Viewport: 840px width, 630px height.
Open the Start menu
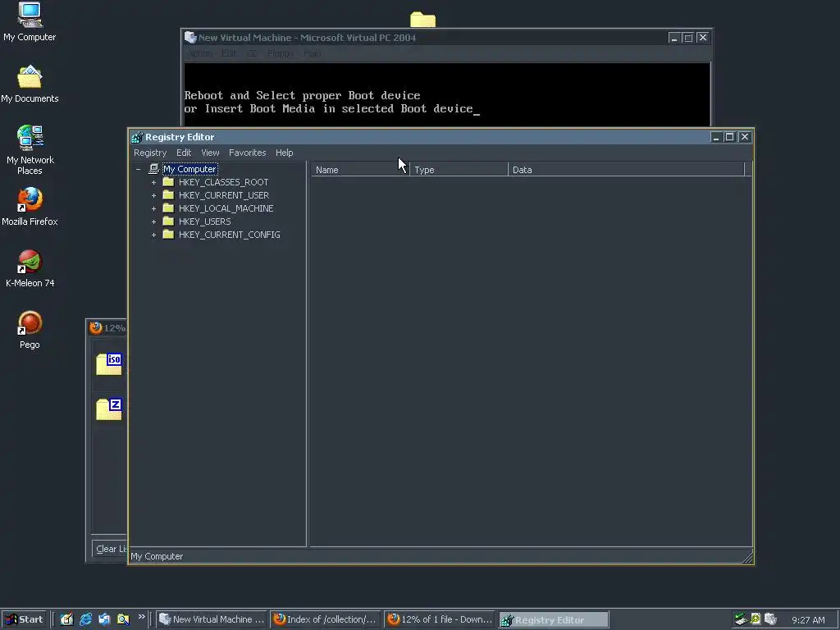25,619
